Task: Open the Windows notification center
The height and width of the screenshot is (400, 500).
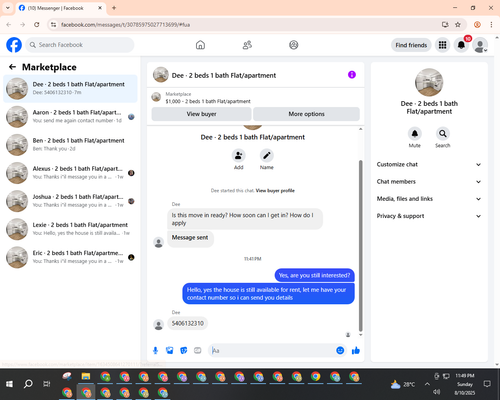Action: pos(487,384)
